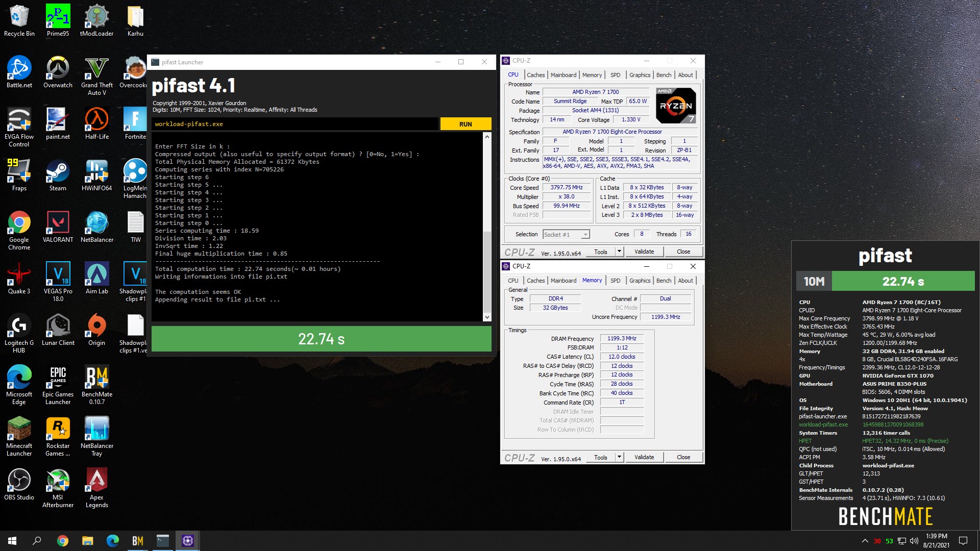Screen dimensions: 980x551
Task: Open Graphics tab in top CPU-Z window
Action: 640,75
